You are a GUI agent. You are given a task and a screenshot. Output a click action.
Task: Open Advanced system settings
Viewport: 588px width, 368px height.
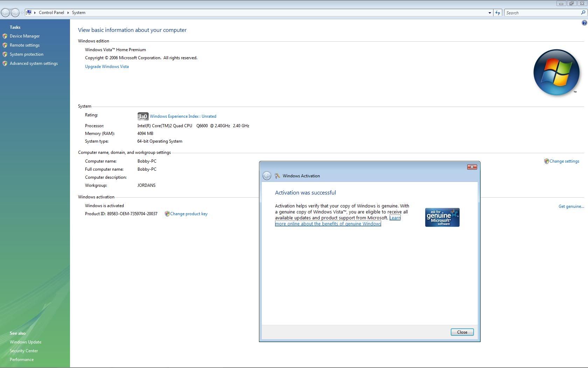[34, 63]
